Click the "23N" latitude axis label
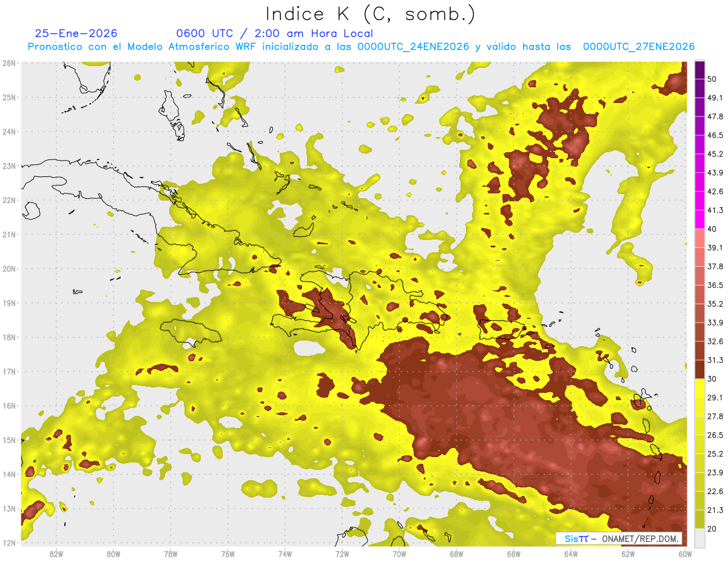This screenshot has height=562, width=728. 9,166
